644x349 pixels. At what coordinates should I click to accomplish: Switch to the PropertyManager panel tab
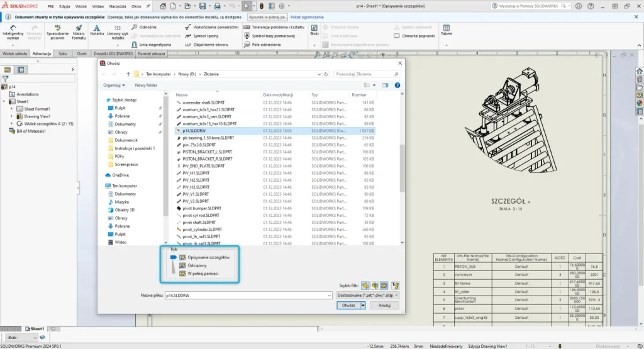pos(21,70)
